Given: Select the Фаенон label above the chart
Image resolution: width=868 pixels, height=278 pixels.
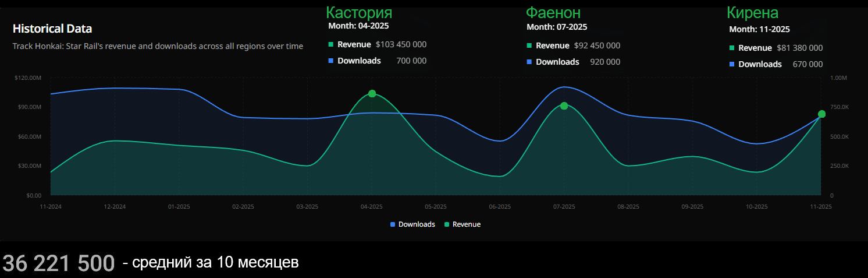Looking at the screenshot, I should pos(553,13).
